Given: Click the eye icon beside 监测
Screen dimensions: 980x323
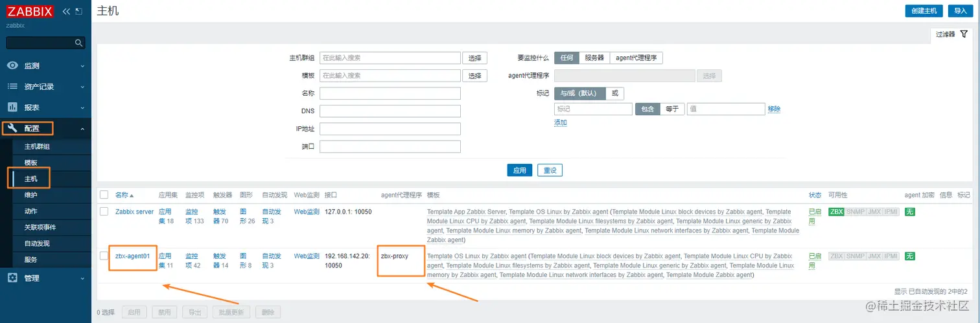Looking at the screenshot, I should pyautogui.click(x=12, y=65).
